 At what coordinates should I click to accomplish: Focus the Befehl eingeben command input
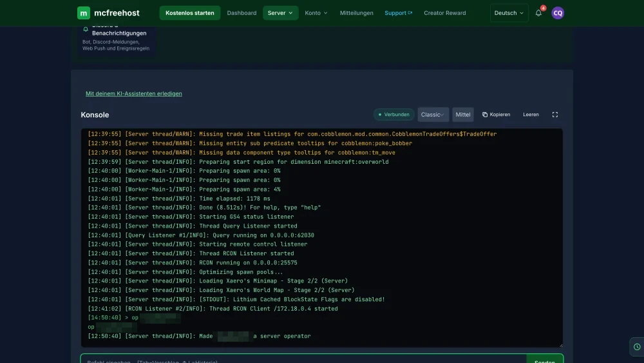304,359
